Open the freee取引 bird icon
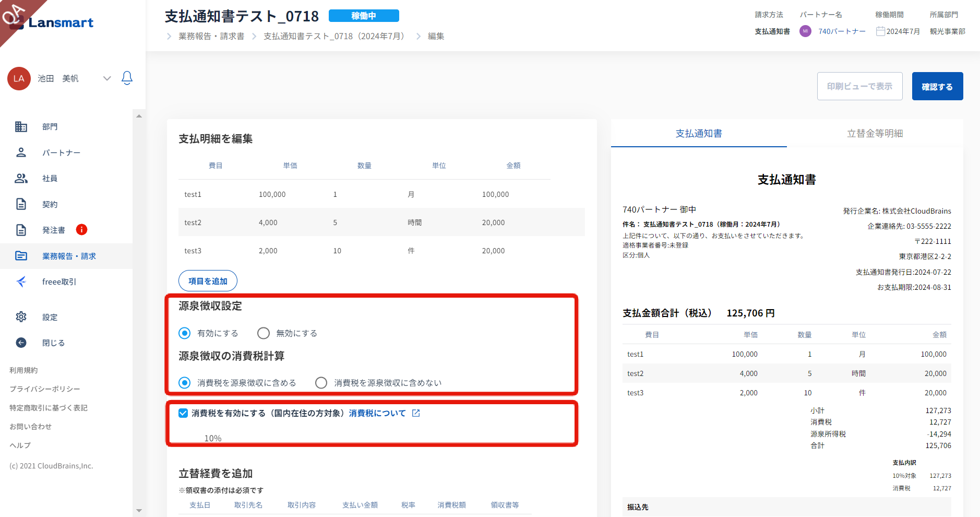This screenshot has height=517, width=980. (x=21, y=282)
